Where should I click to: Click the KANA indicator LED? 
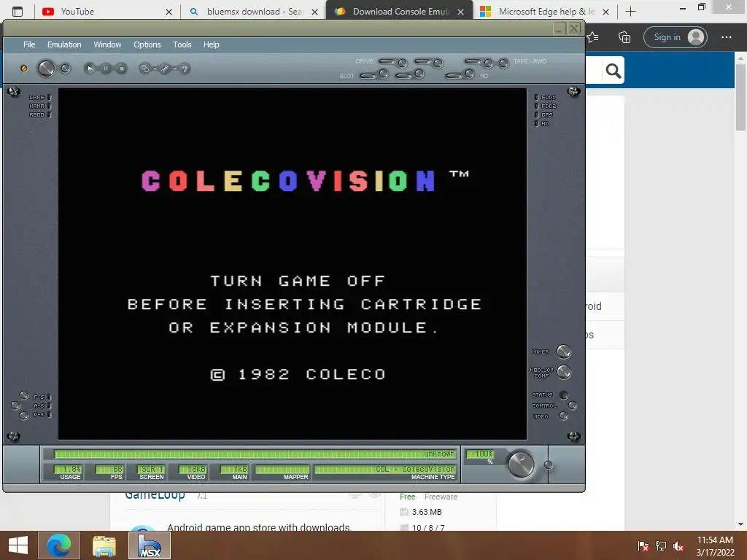(x=49, y=106)
